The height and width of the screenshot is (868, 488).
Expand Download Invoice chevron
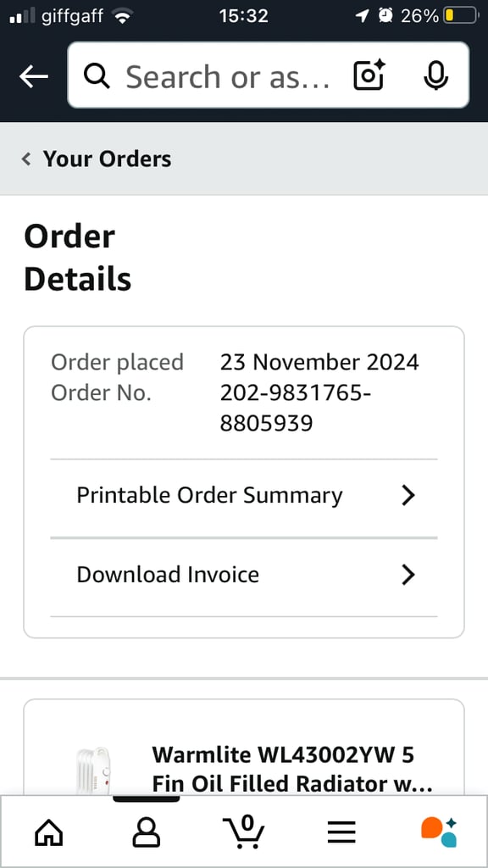408,576
